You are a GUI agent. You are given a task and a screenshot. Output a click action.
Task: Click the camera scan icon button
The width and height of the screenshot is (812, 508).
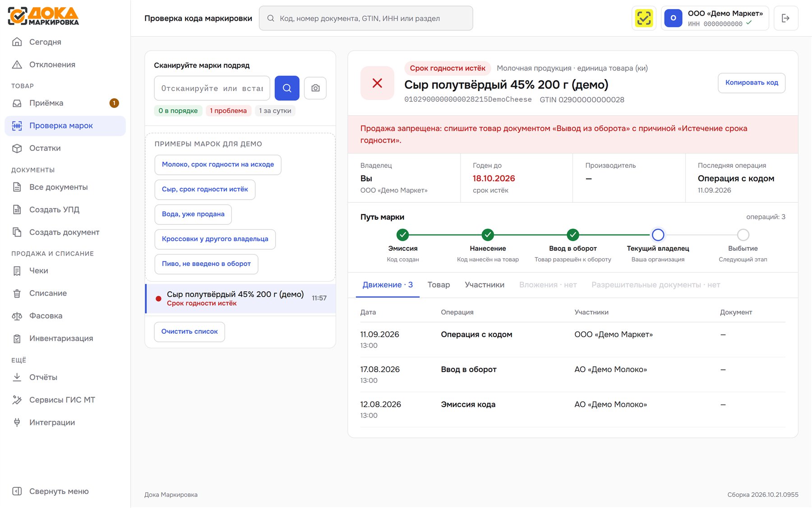pyautogui.click(x=315, y=88)
